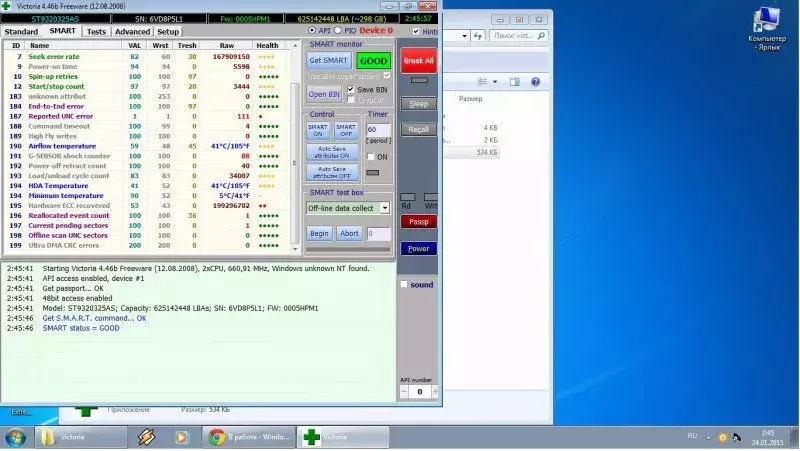Enable the sound checkbox
This screenshot has height=451, width=800.
(404, 285)
